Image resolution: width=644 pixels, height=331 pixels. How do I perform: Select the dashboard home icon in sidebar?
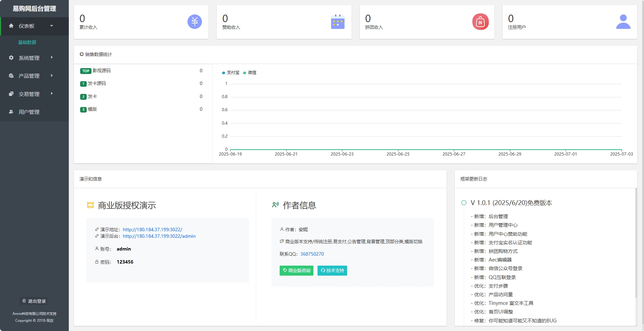[11, 26]
